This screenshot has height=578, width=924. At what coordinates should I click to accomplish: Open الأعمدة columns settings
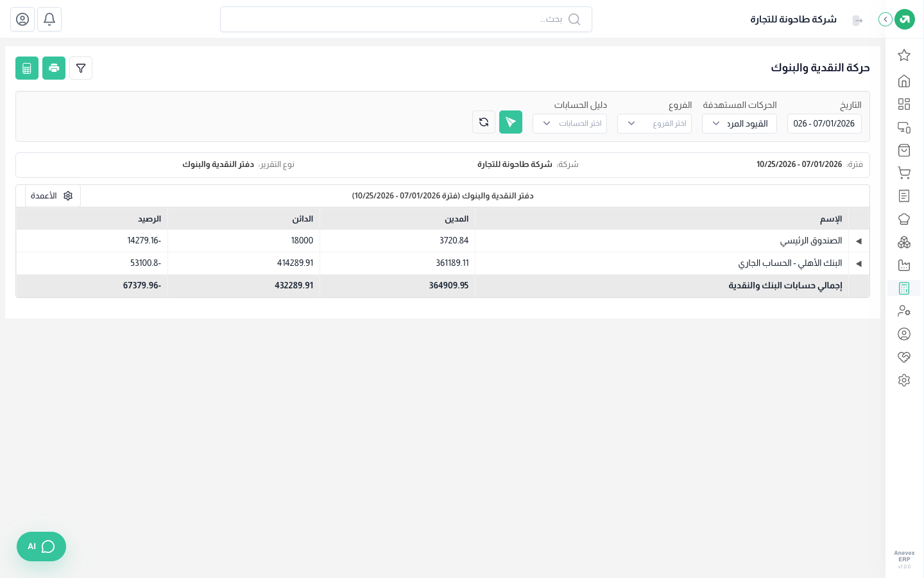coord(53,196)
